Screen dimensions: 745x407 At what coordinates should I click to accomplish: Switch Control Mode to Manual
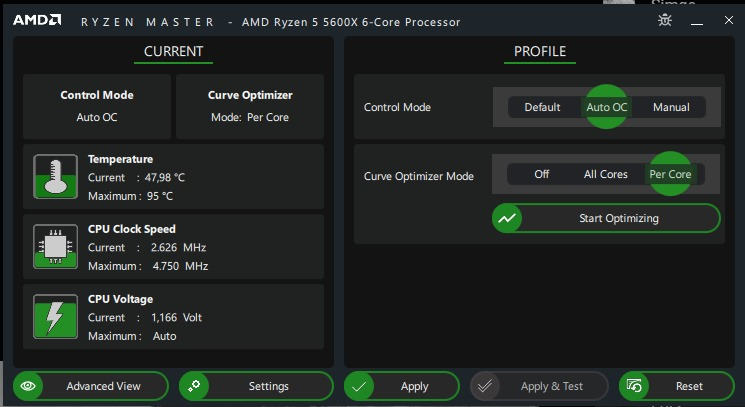point(671,107)
